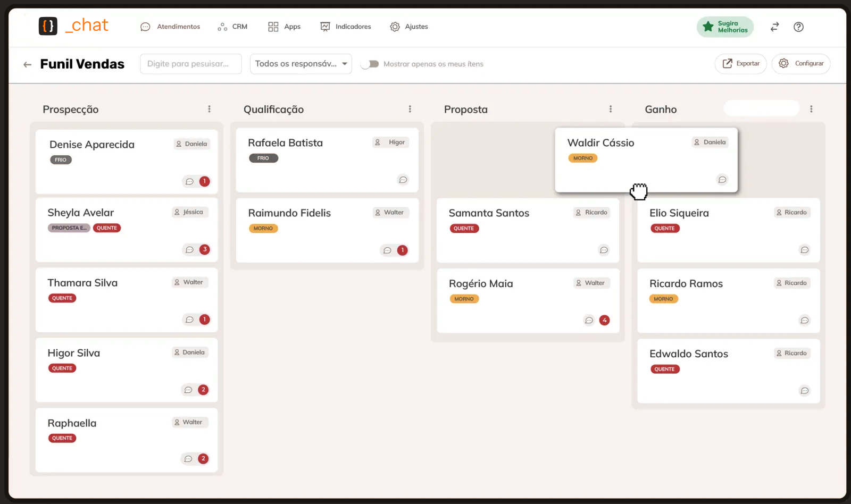Open Ganho column three-dot menu
Screen dimensions: 851x504
pos(811,109)
